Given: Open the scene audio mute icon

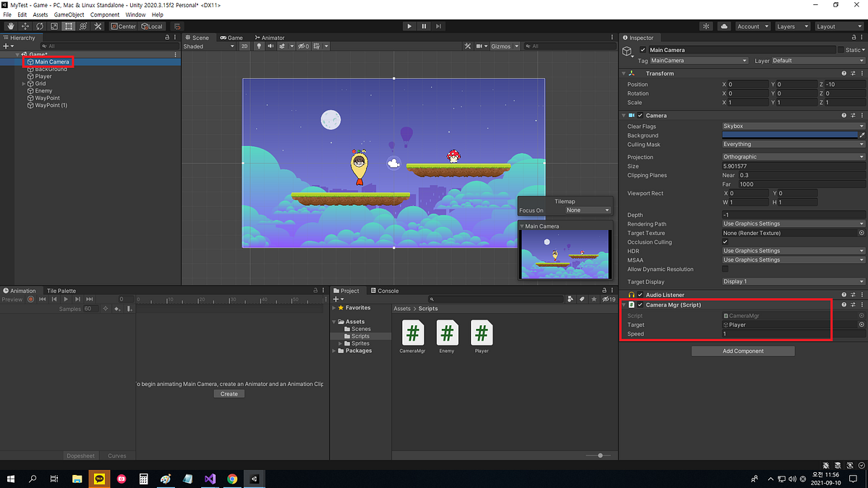Looking at the screenshot, I should coord(271,46).
